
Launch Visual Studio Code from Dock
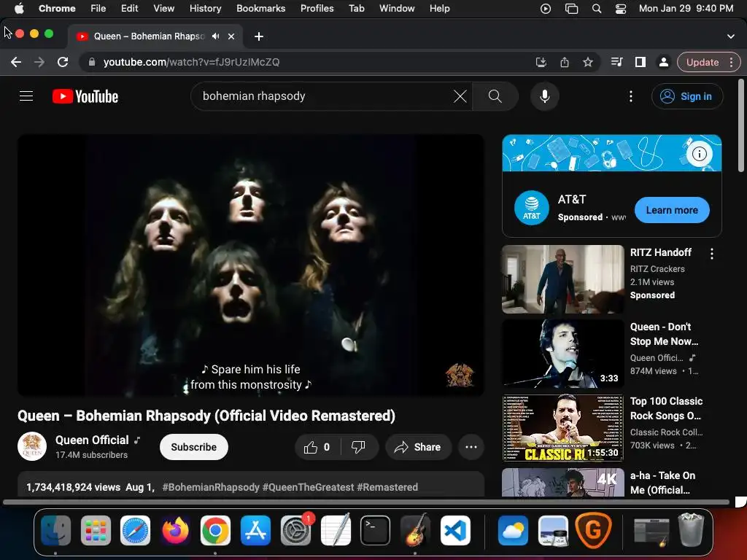(x=455, y=530)
